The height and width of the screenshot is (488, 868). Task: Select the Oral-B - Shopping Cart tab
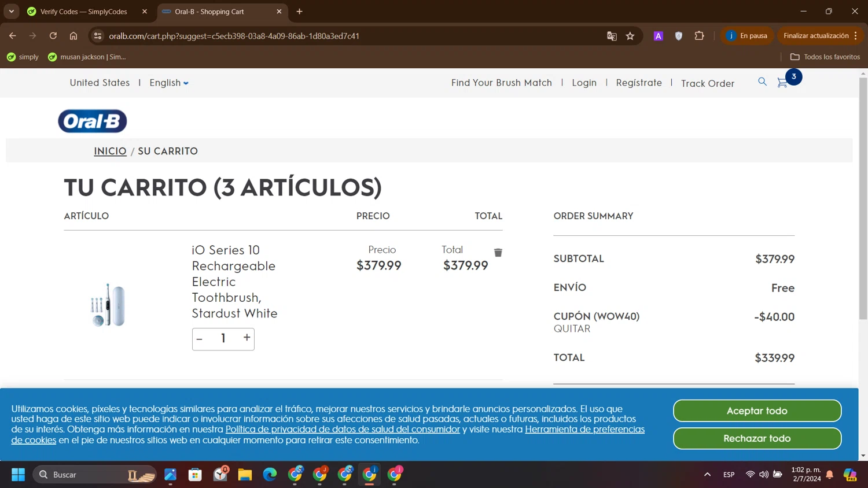tap(223, 12)
